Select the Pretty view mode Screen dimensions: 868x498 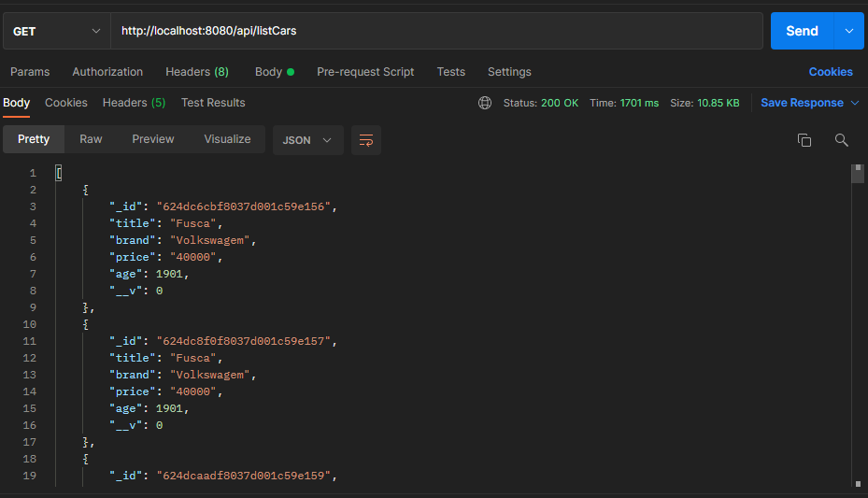tap(34, 139)
